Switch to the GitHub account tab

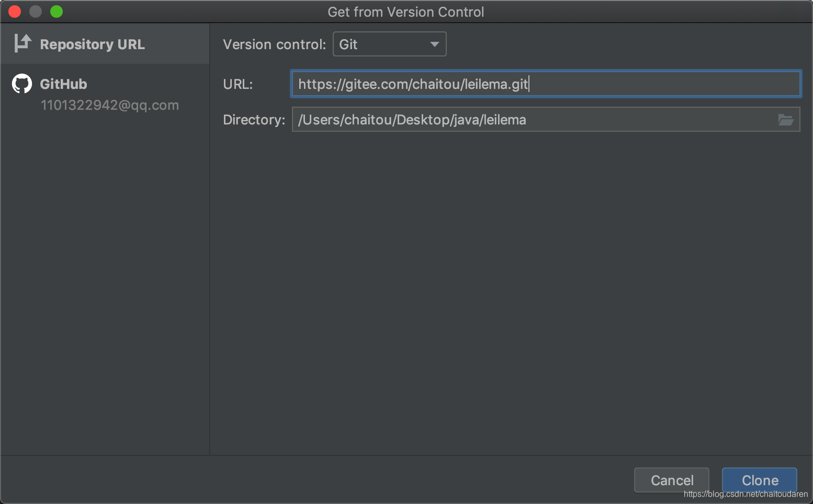coord(105,94)
